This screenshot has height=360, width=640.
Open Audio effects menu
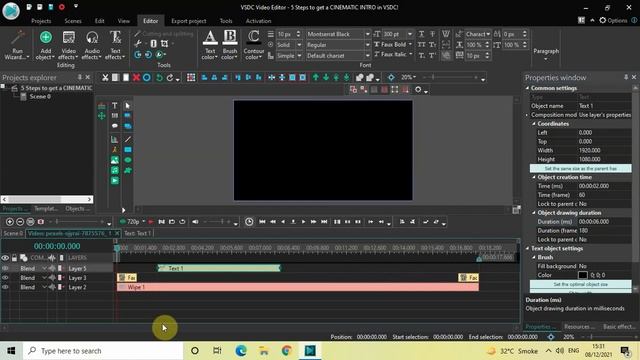(92, 45)
